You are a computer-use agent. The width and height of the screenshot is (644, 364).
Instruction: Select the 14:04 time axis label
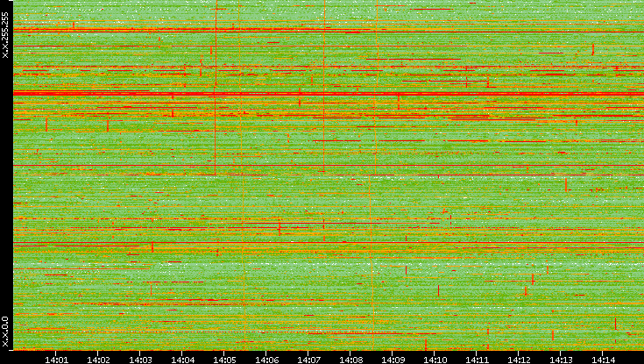coord(182,360)
